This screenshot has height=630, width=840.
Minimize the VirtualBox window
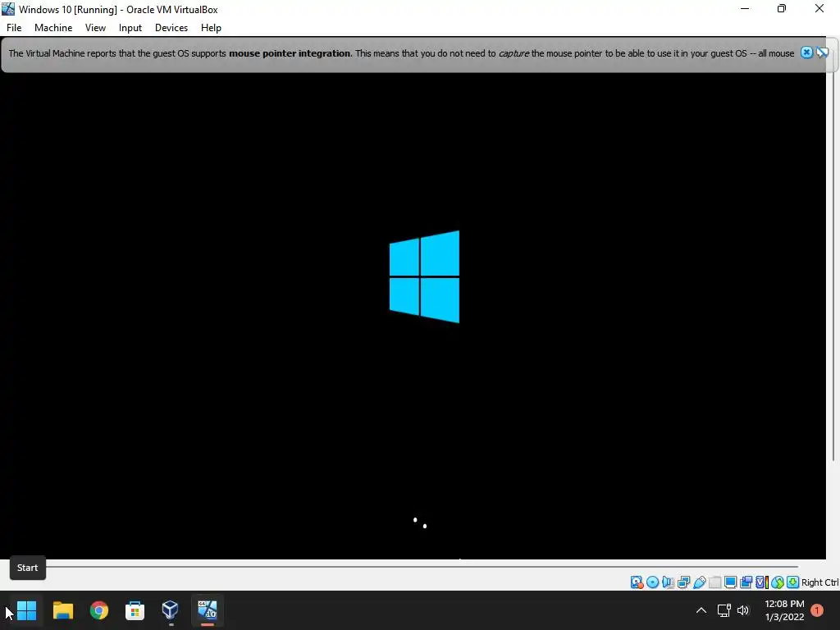tap(745, 9)
